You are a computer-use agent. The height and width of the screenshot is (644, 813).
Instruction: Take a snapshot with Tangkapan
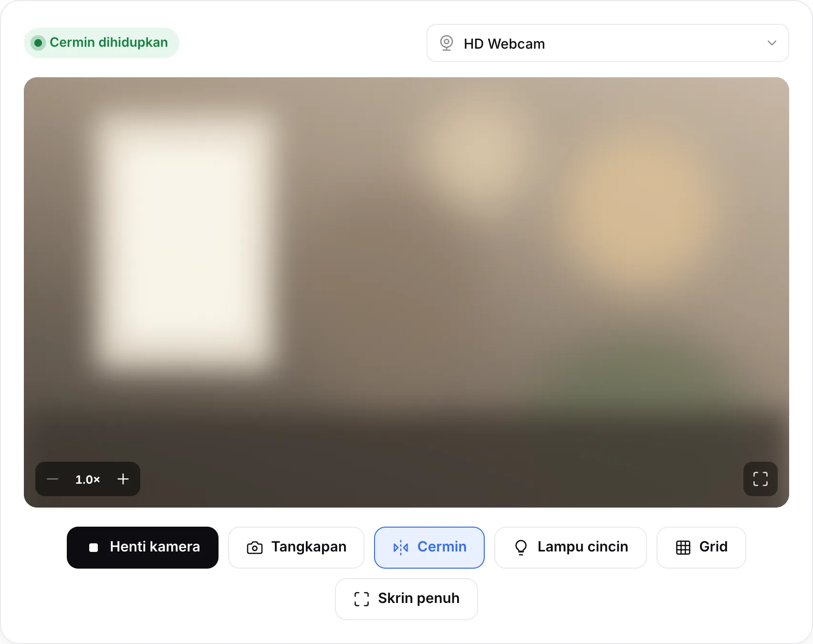(x=296, y=547)
